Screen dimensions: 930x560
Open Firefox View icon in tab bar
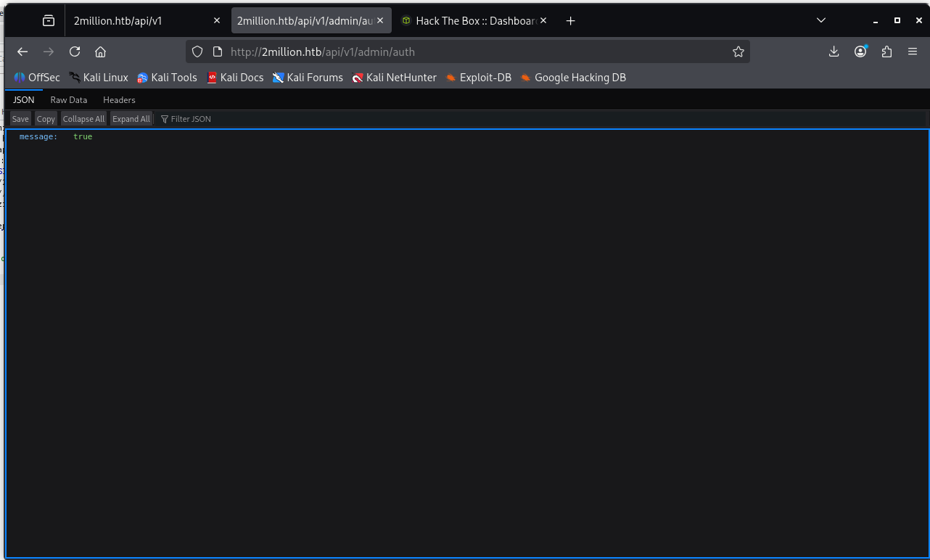click(49, 21)
